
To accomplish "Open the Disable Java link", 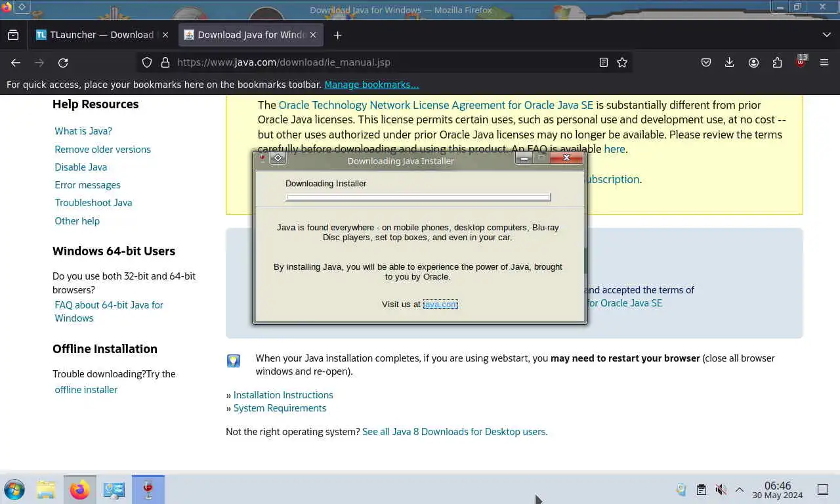I will pos(81,167).
